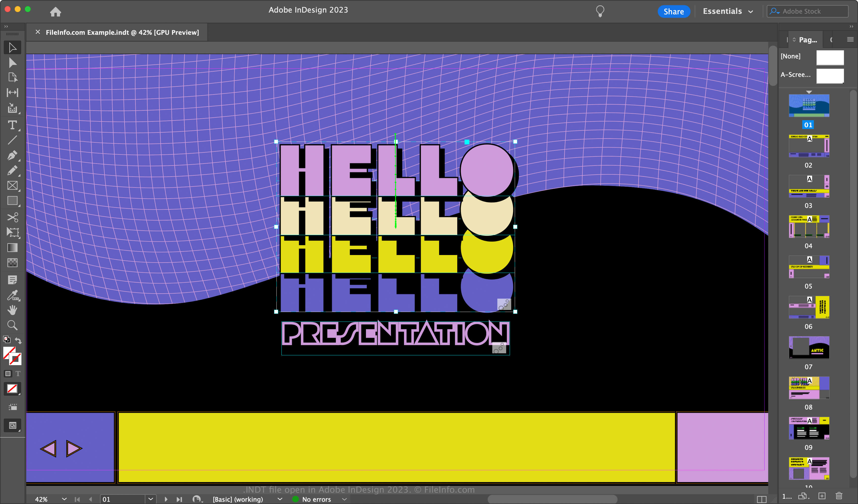The width and height of the screenshot is (858, 504).
Task: Expand the zoom level 42% dropdown
Action: [x=64, y=499]
